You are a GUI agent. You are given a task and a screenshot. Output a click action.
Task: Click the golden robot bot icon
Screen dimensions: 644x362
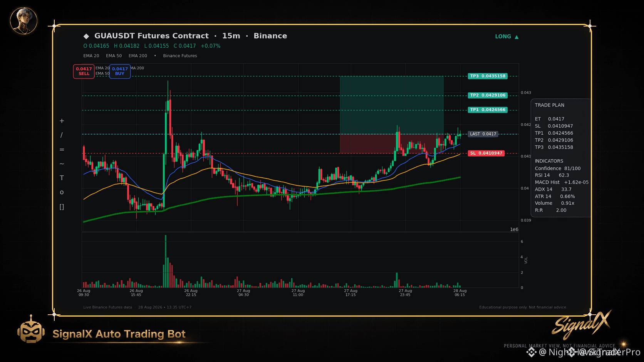(x=31, y=329)
